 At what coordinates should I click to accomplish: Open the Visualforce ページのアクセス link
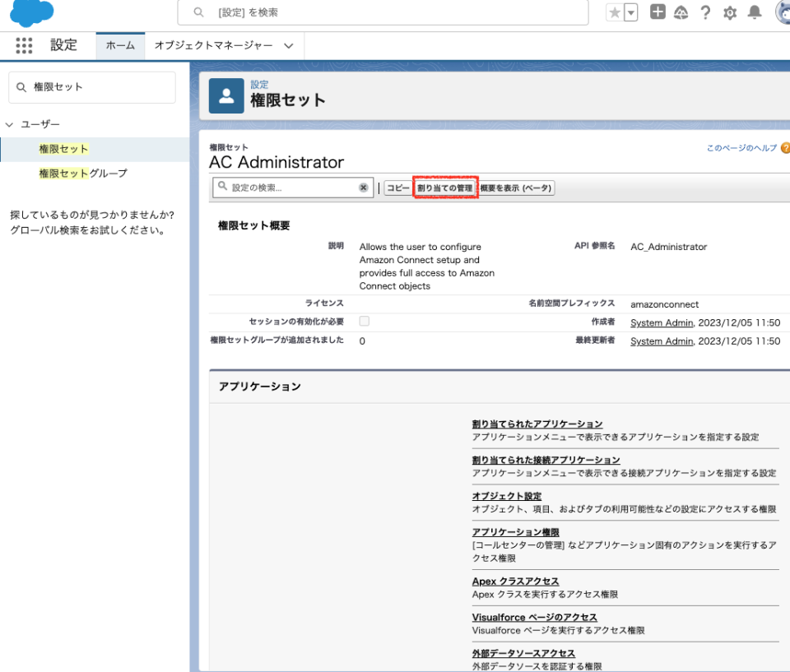point(535,618)
